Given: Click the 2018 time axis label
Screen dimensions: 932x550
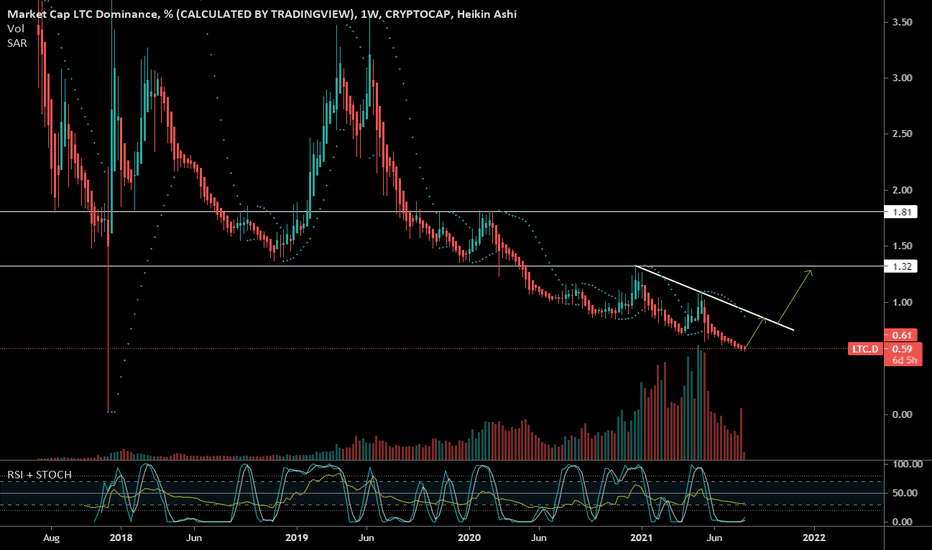Looking at the screenshot, I should click(x=121, y=538).
